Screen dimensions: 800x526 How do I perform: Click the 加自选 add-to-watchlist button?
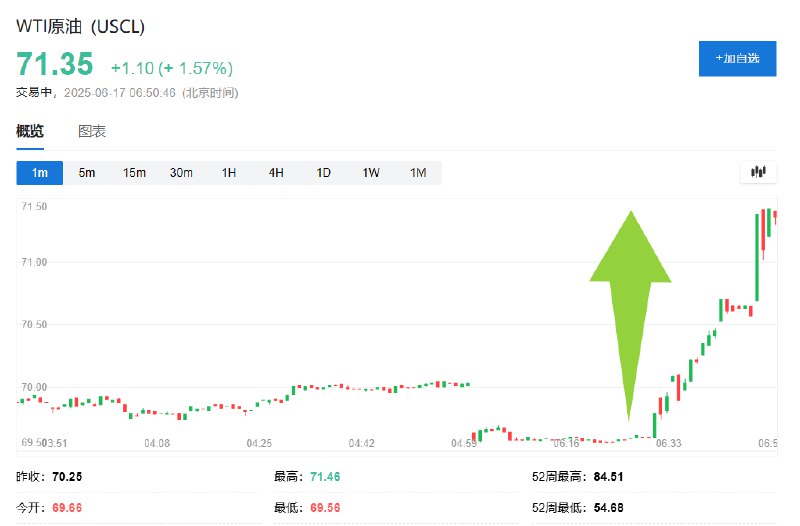click(737, 59)
